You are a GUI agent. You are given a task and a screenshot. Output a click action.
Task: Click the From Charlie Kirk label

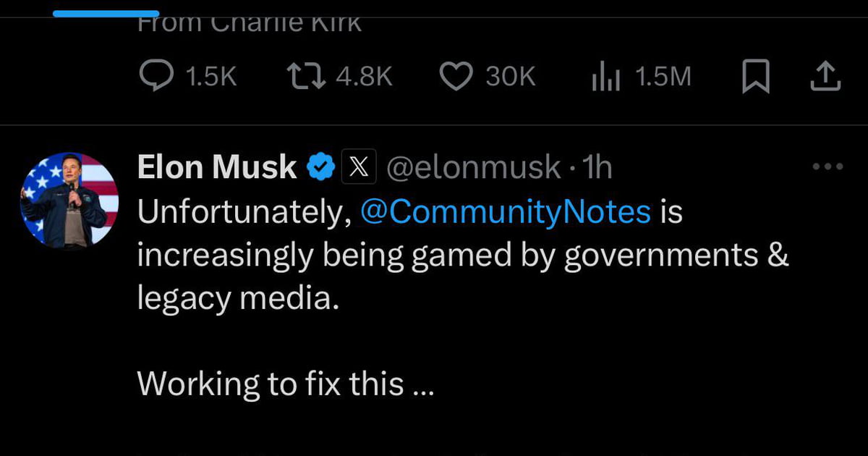tap(248, 23)
